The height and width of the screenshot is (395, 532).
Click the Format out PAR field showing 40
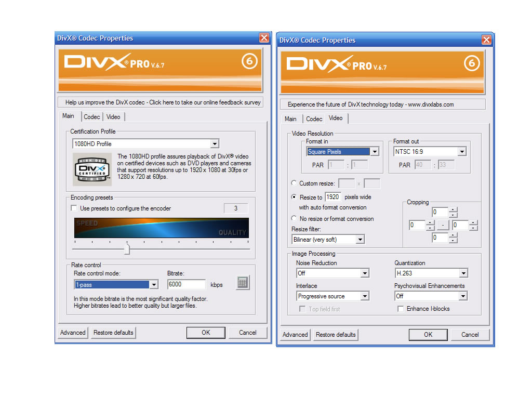[x=423, y=165]
